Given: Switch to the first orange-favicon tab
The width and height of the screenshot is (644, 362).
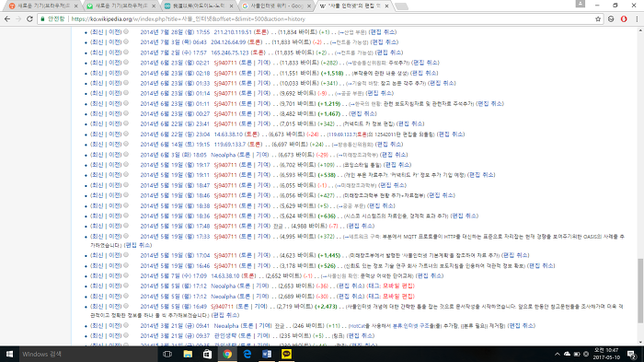Looking at the screenshot, I should (x=41, y=6).
